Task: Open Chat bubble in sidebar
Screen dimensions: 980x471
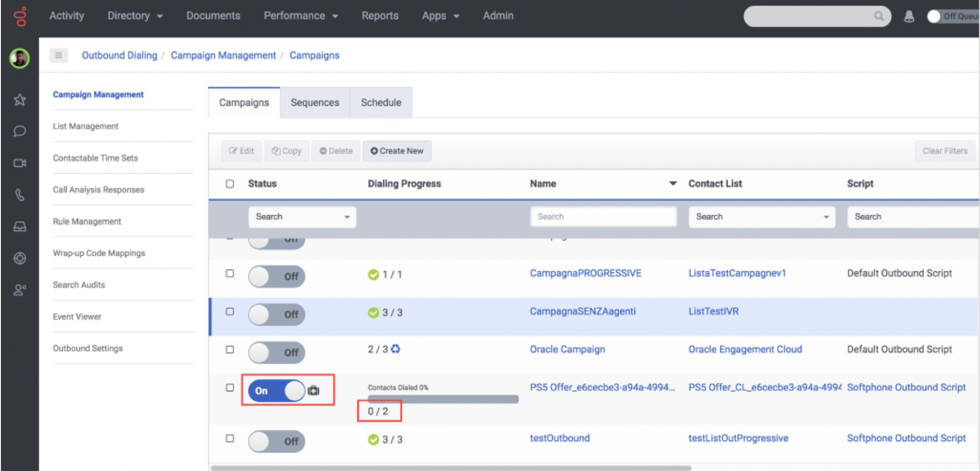Action: tap(20, 131)
